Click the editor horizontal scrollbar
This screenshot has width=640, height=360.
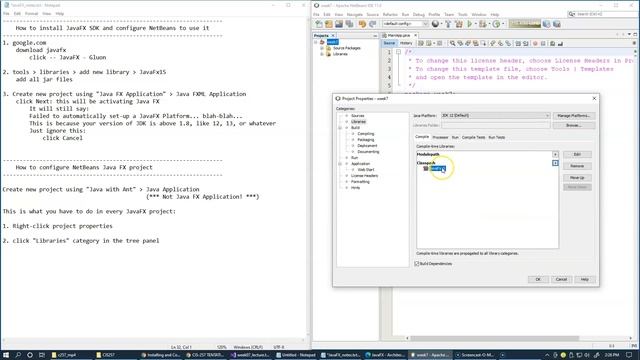coord(495,338)
